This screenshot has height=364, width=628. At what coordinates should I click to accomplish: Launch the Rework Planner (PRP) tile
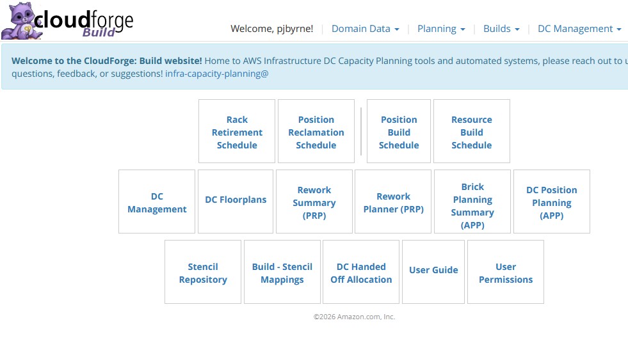click(x=393, y=202)
